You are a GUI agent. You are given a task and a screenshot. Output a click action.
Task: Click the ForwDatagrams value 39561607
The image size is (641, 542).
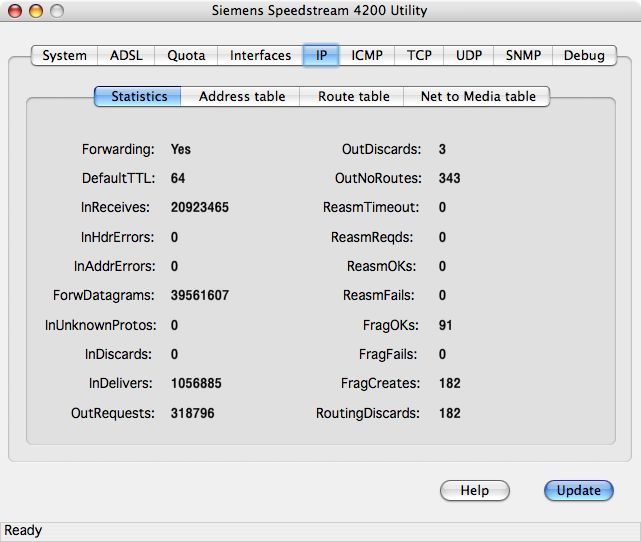(199, 295)
